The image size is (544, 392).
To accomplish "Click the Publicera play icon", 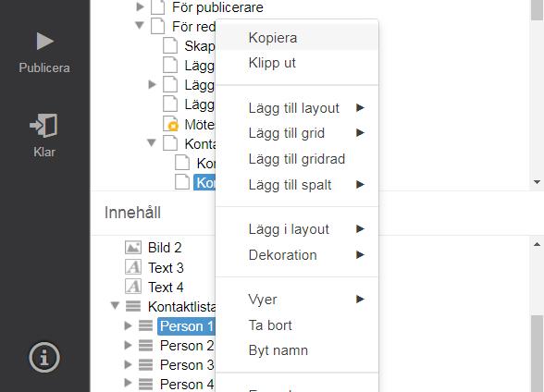I will [x=45, y=42].
